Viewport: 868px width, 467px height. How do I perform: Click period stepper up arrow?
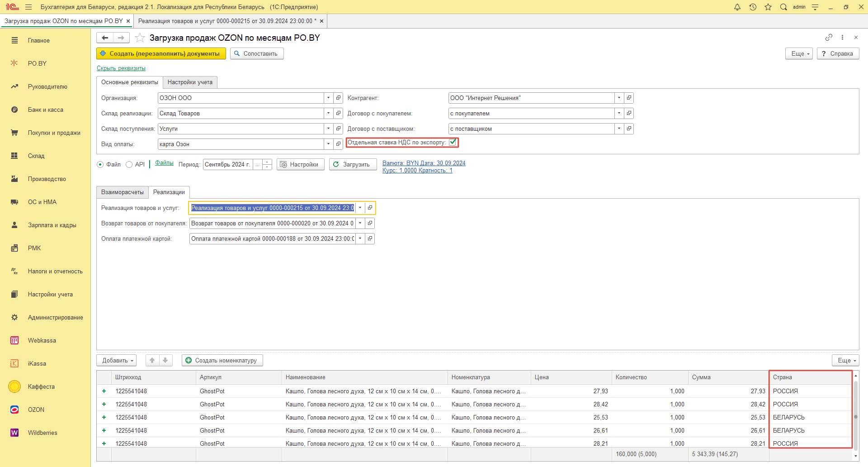[267, 162]
